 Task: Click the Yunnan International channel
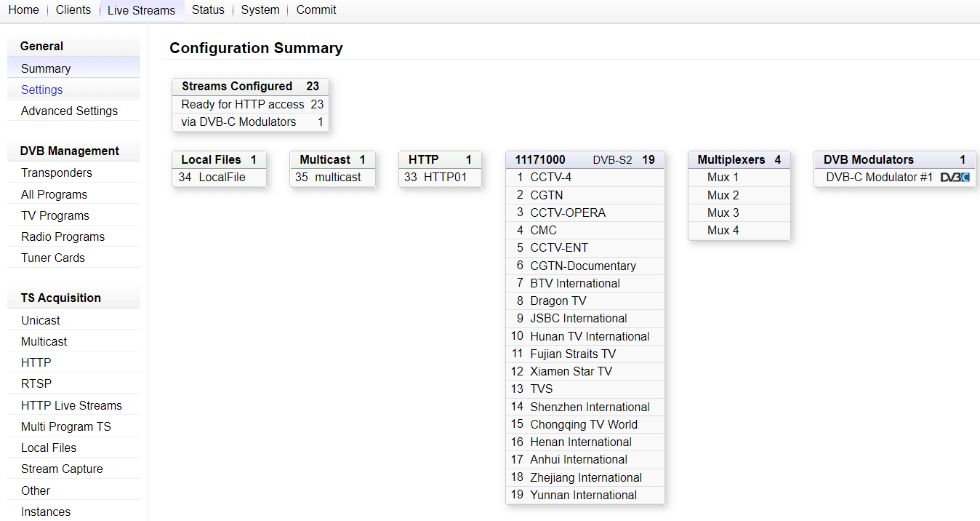[x=583, y=495]
